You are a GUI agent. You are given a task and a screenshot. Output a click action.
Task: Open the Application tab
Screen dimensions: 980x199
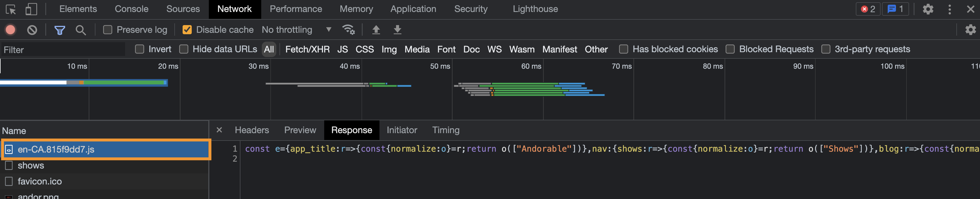413,9
